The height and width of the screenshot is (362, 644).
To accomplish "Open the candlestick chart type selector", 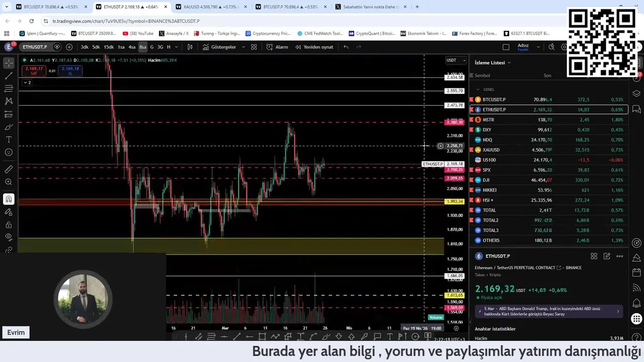I will 190,47.
